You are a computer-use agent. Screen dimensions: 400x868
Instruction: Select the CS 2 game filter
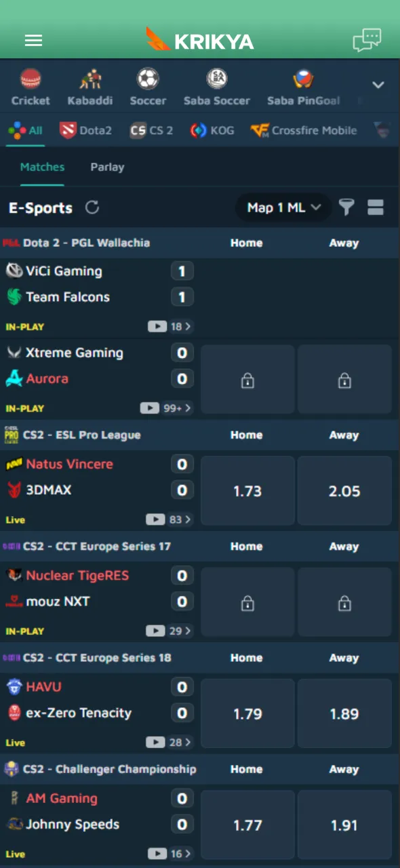[x=151, y=130]
